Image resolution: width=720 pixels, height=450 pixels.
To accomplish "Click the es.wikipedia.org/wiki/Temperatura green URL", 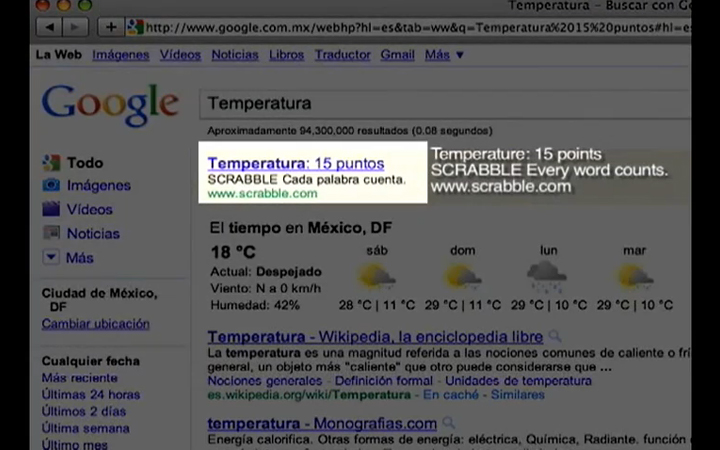I will [309, 394].
